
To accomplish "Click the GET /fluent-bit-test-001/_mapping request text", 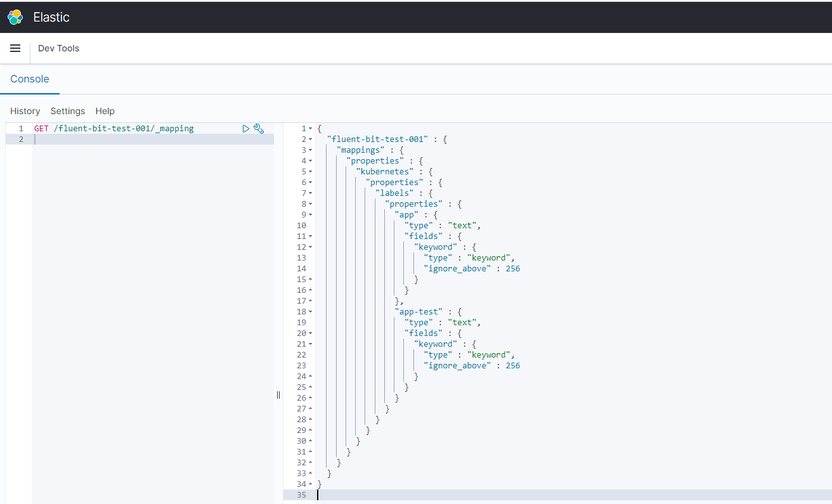I will tap(114, 129).
